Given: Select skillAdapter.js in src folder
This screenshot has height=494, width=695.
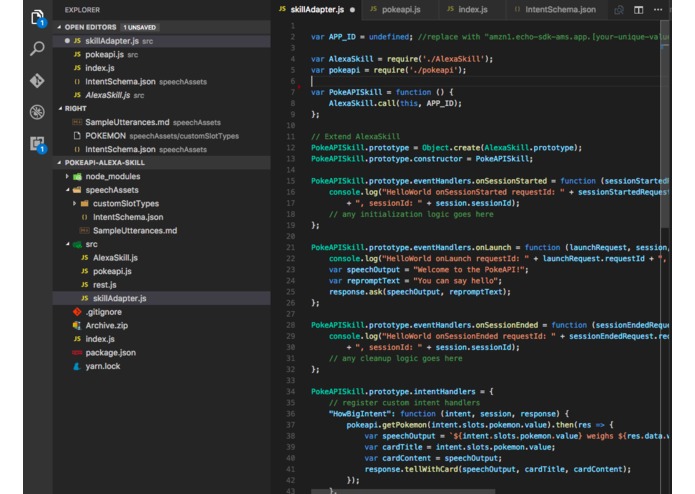Looking at the screenshot, I should 161,298.
